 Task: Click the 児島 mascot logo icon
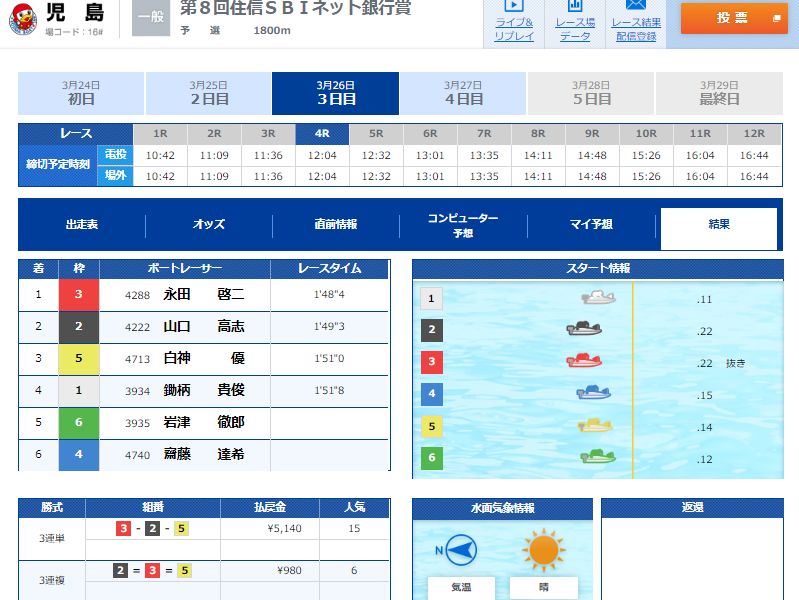point(24,19)
